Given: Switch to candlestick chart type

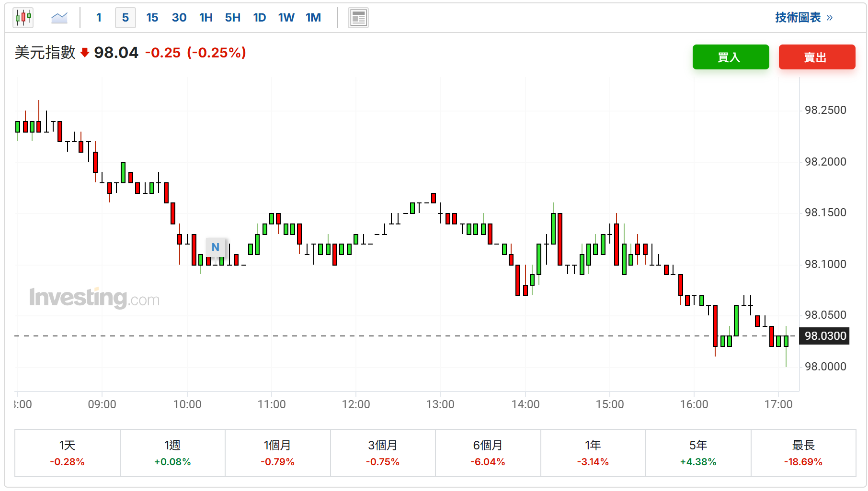Looking at the screenshot, I should click(23, 18).
